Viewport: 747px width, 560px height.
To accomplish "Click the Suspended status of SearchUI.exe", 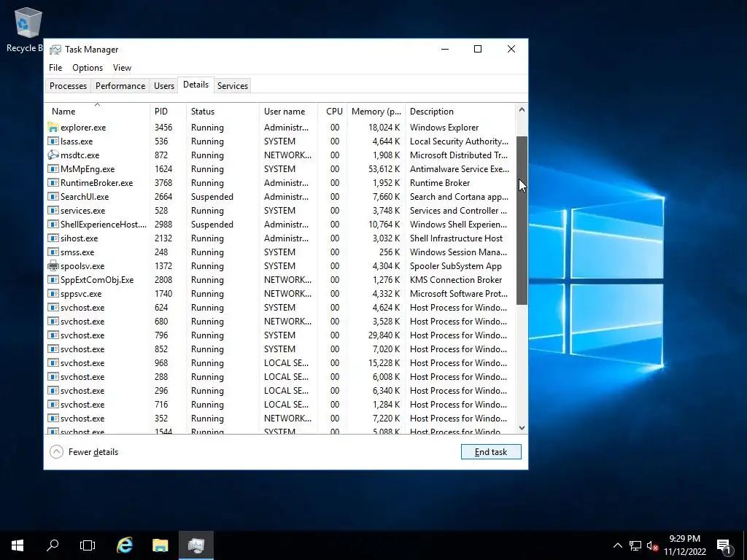I will coord(212,197).
